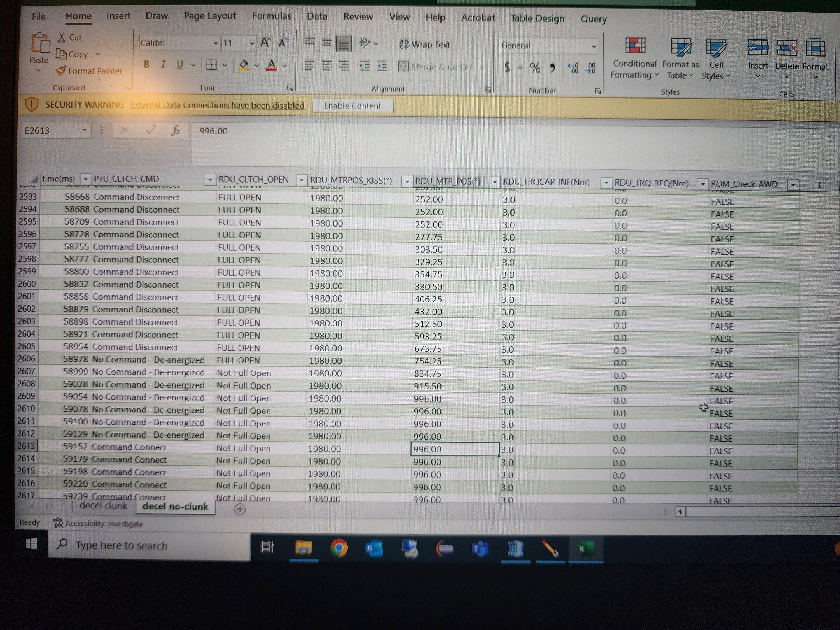Click Accessibility: Investigate status

[98, 523]
